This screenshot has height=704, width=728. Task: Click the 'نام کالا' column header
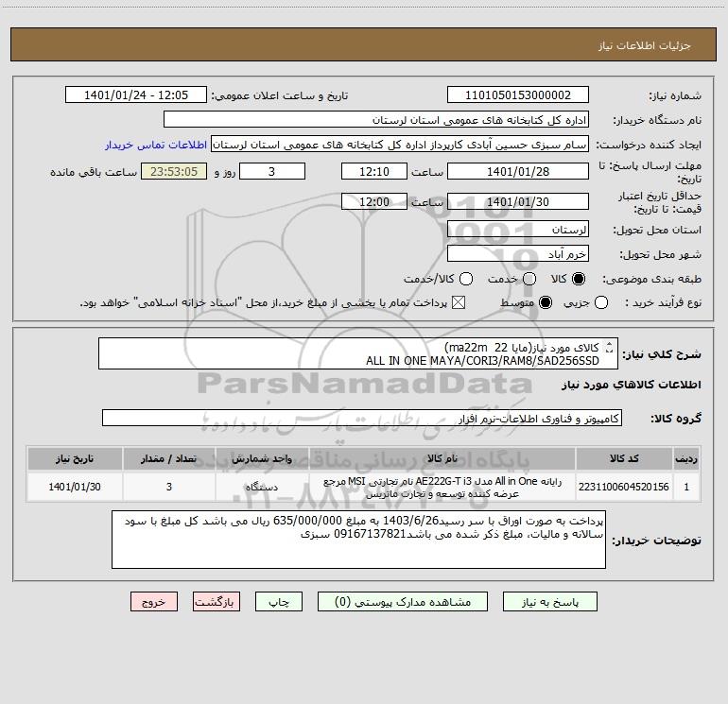[442, 458]
